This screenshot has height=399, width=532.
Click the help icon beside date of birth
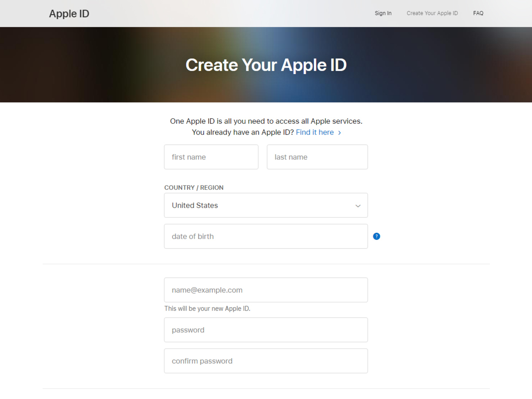[376, 236]
